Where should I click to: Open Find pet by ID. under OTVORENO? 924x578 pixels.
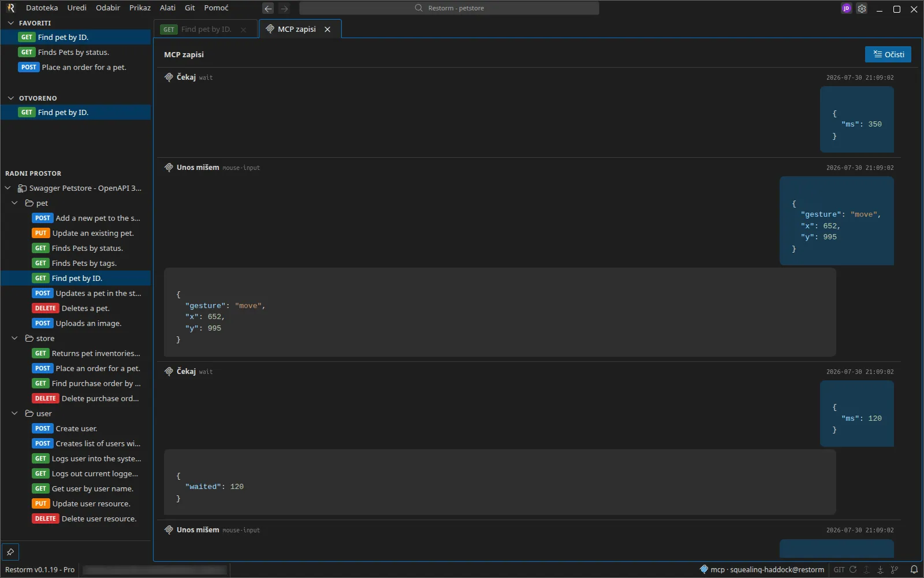tap(76, 112)
